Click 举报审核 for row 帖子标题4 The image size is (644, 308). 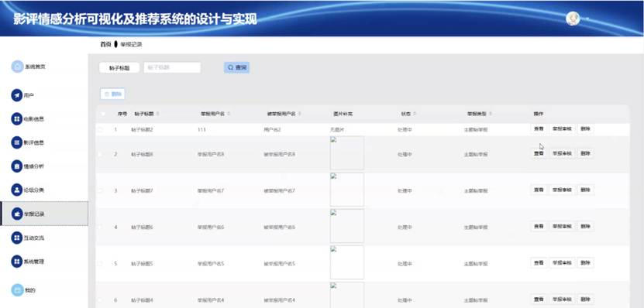click(x=562, y=299)
